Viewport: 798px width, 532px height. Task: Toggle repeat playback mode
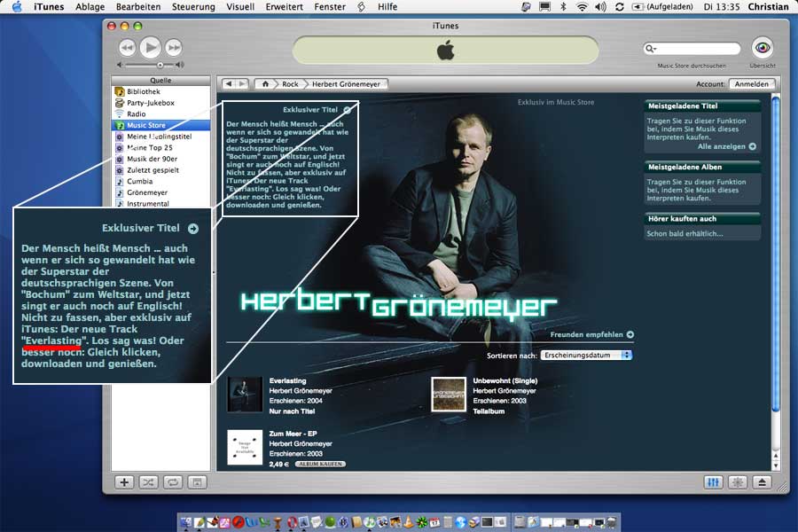[x=172, y=482]
